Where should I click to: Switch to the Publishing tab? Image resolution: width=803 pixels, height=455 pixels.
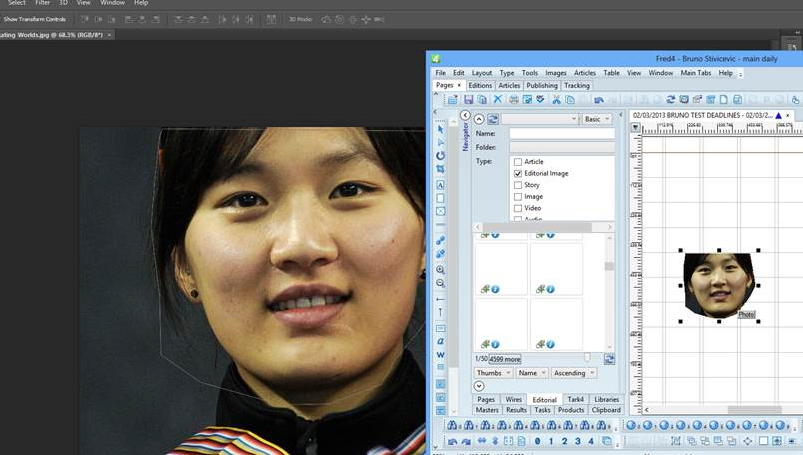[x=542, y=86]
